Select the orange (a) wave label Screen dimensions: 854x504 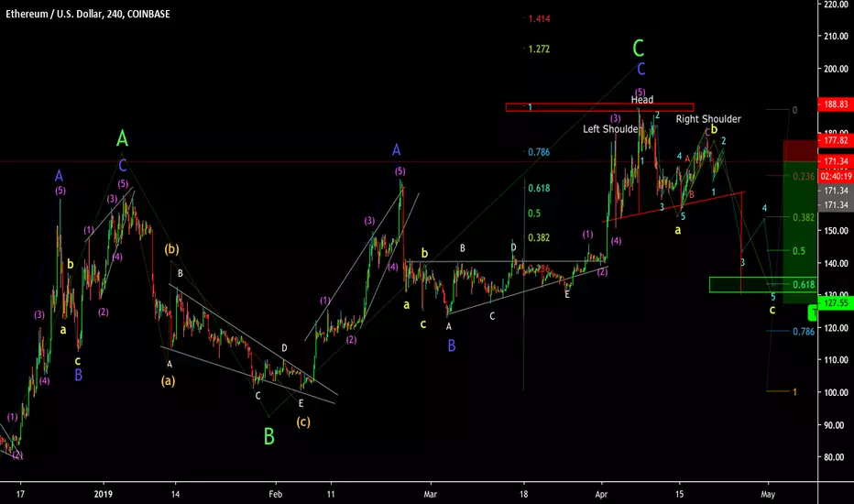pyautogui.click(x=168, y=381)
